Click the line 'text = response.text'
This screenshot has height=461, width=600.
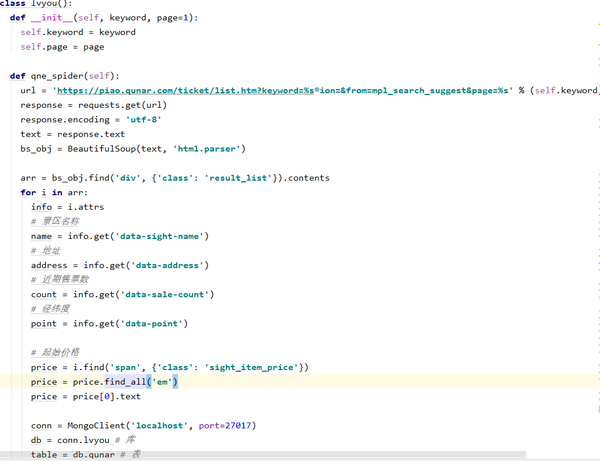[x=73, y=134]
